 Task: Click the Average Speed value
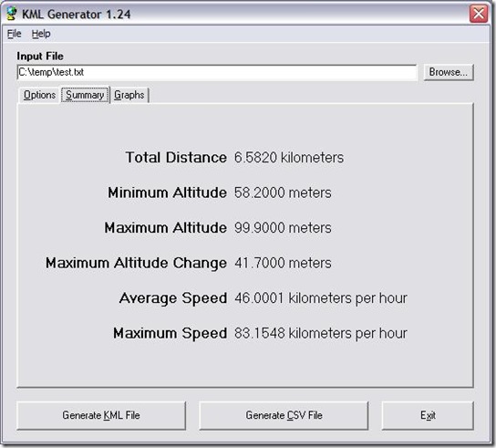[321, 298]
